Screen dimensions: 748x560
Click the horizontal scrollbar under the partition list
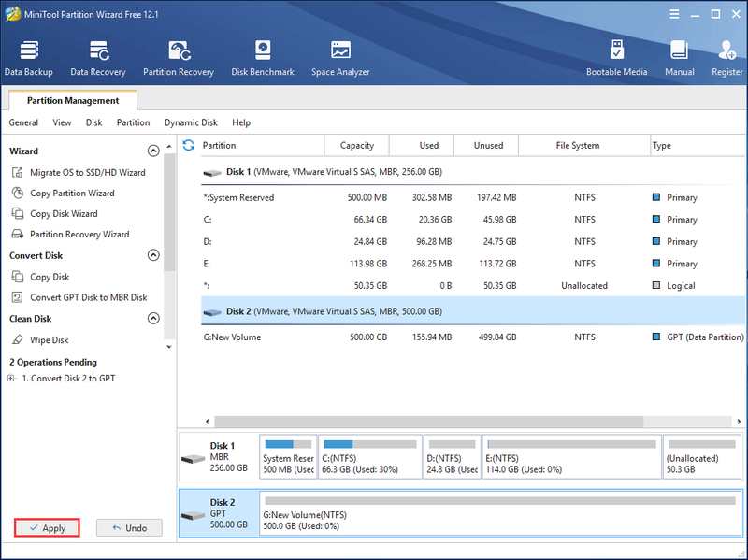tap(429, 422)
